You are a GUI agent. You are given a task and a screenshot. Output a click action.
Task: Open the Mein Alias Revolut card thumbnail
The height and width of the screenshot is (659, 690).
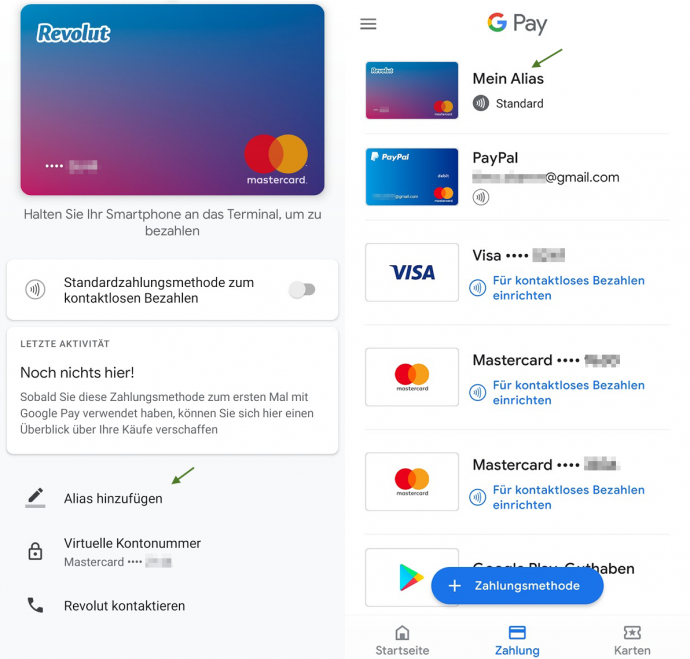411,90
